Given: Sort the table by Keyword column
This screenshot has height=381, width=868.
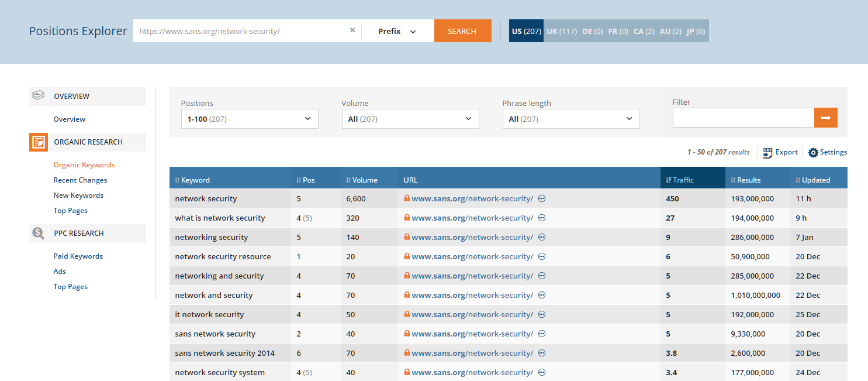Looking at the screenshot, I should coord(192,180).
